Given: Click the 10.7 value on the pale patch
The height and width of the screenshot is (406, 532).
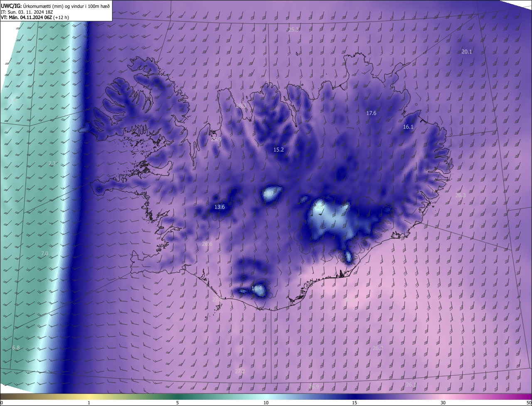Looking at the screenshot, I should point(268,193).
